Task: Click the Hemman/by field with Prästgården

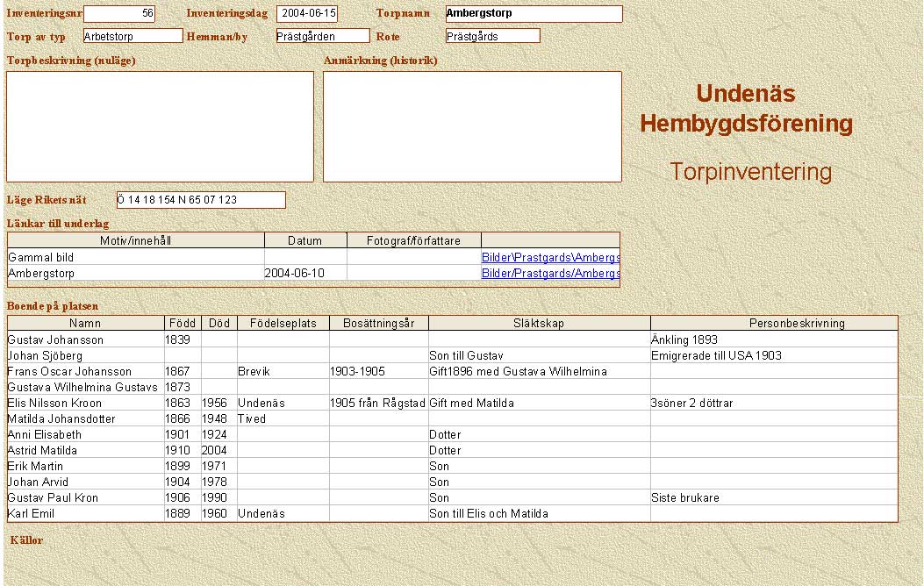Action: point(322,36)
